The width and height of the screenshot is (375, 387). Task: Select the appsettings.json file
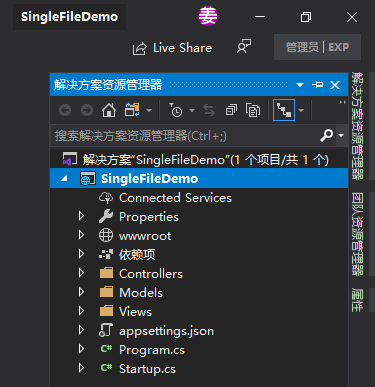pyautogui.click(x=166, y=331)
